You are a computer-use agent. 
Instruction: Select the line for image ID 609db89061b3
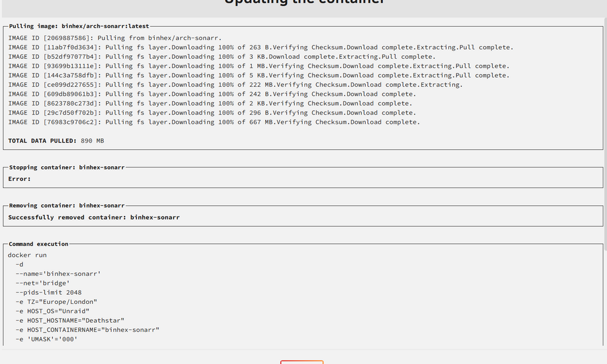click(212, 93)
